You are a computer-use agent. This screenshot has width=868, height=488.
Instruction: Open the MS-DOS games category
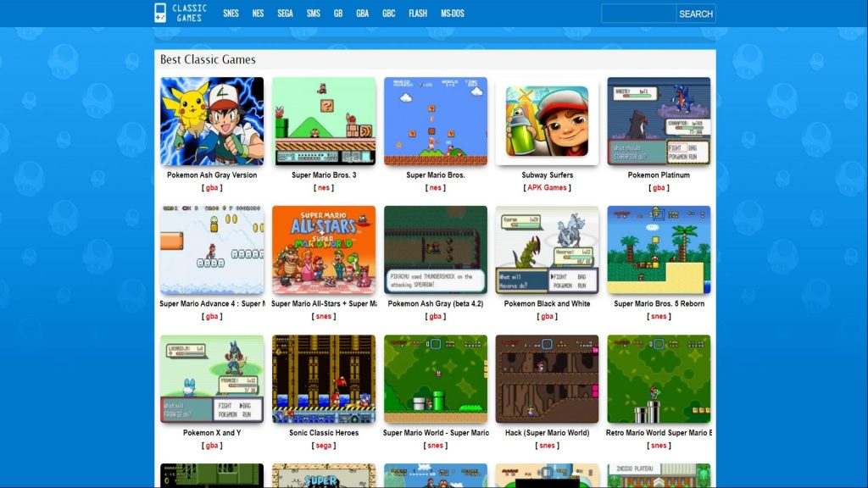(453, 13)
